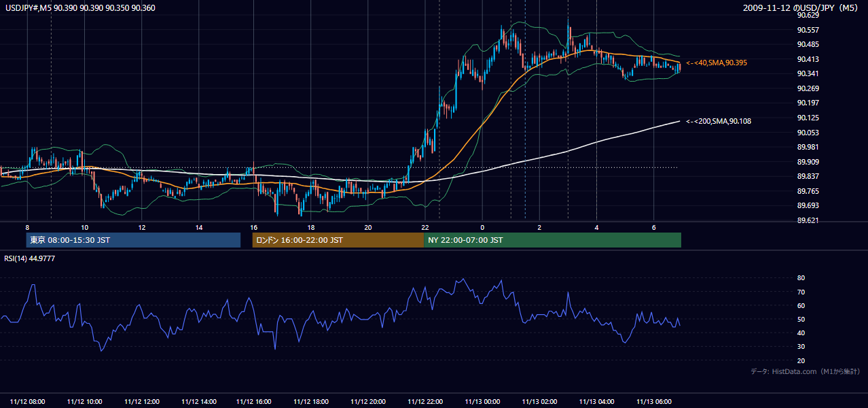Click the 90.125 price axis label

pyautogui.click(x=808, y=118)
